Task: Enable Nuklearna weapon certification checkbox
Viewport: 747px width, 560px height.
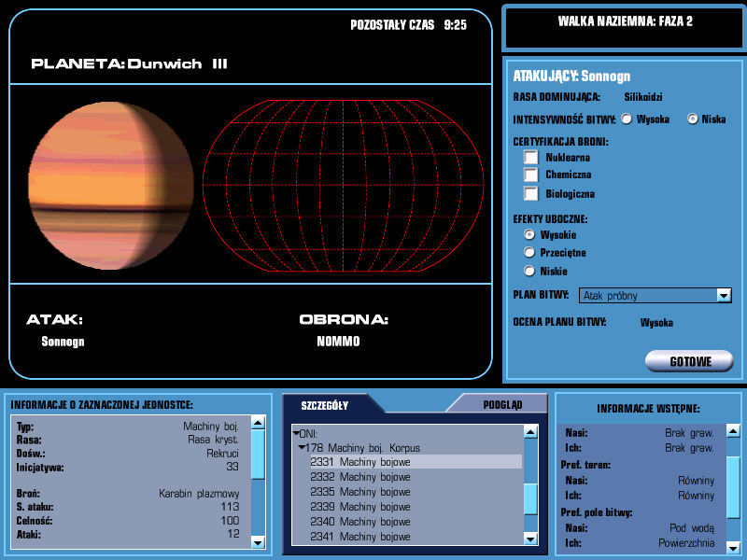Action: [530, 157]
